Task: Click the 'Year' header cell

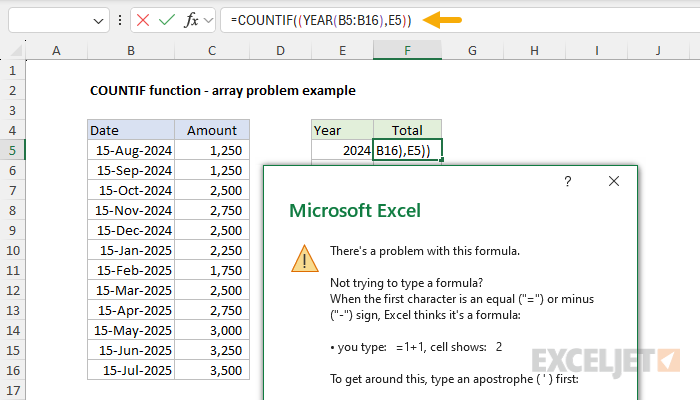Action: tap(342, 130)
